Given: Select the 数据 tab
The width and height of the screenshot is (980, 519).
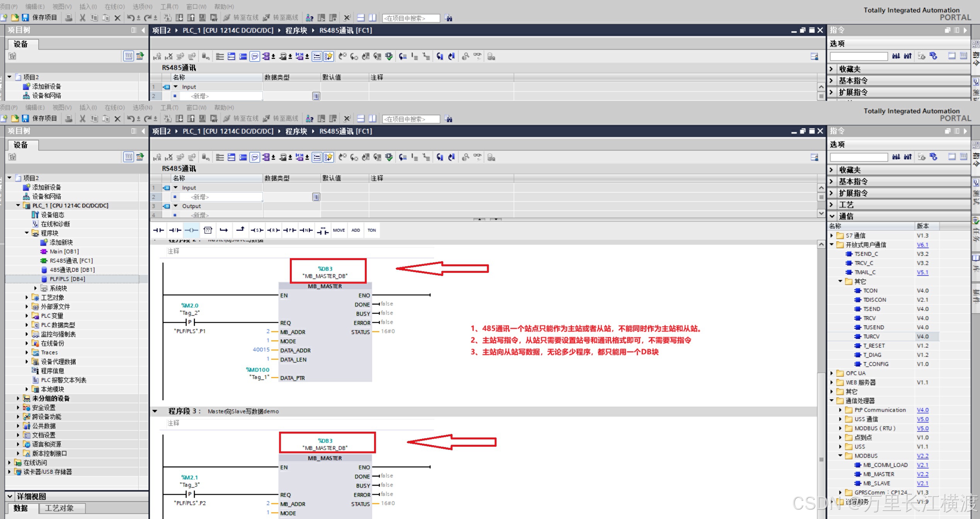Looking at the screenshot, I should coord(21,508).
